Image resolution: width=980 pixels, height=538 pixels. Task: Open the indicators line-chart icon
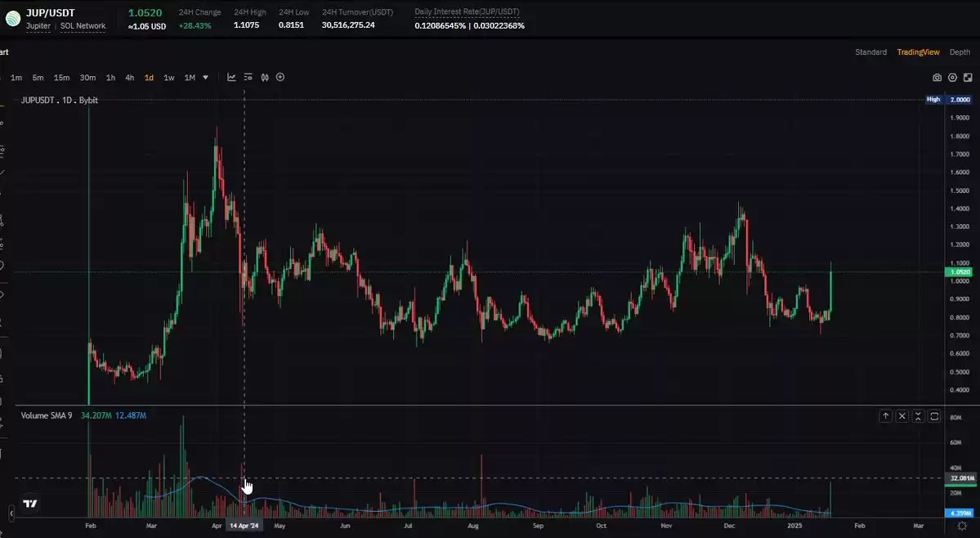pyautogui.click(x=231, y=78)
